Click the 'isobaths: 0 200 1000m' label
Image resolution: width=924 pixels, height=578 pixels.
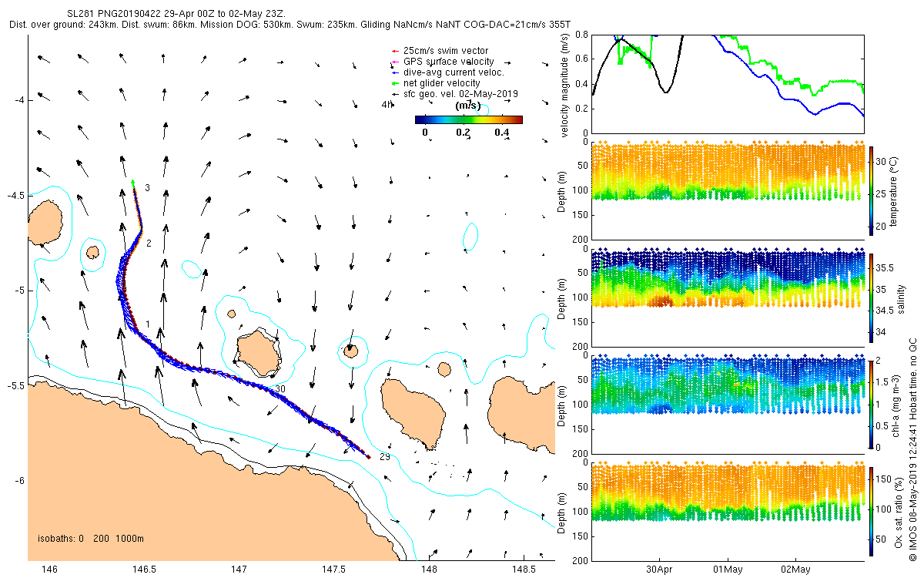[91, 539]
